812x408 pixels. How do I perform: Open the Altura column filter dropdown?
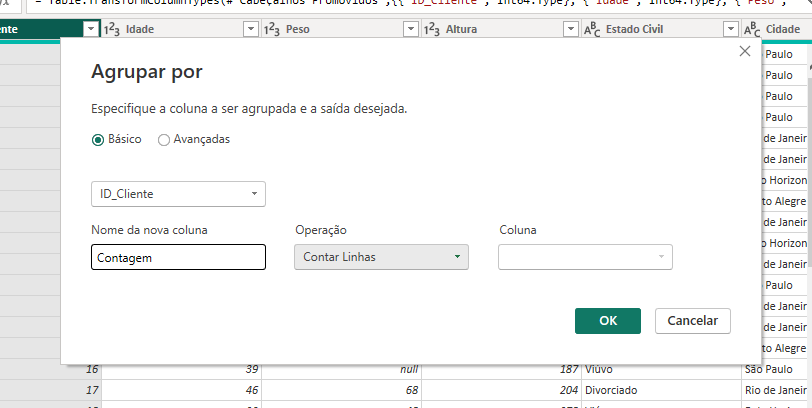(x=571, y=30)
